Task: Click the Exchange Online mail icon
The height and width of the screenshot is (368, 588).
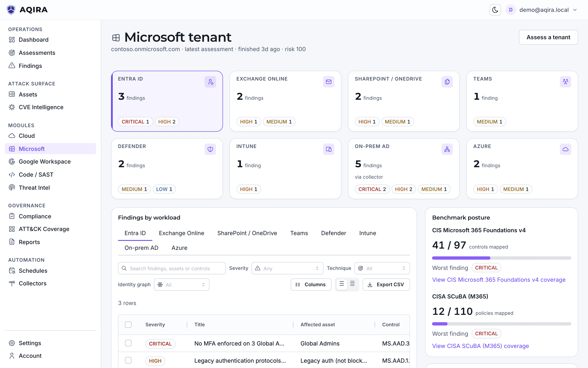Action: [x=329, y=82]
